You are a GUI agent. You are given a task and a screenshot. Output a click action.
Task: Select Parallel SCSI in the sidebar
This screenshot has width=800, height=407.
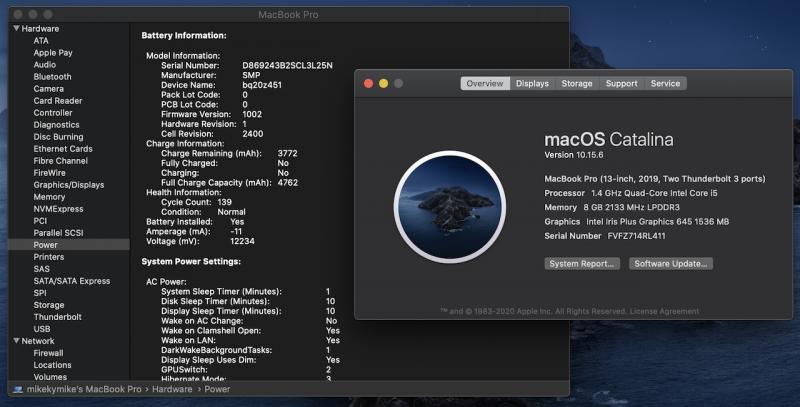click(x=59, y=233)
